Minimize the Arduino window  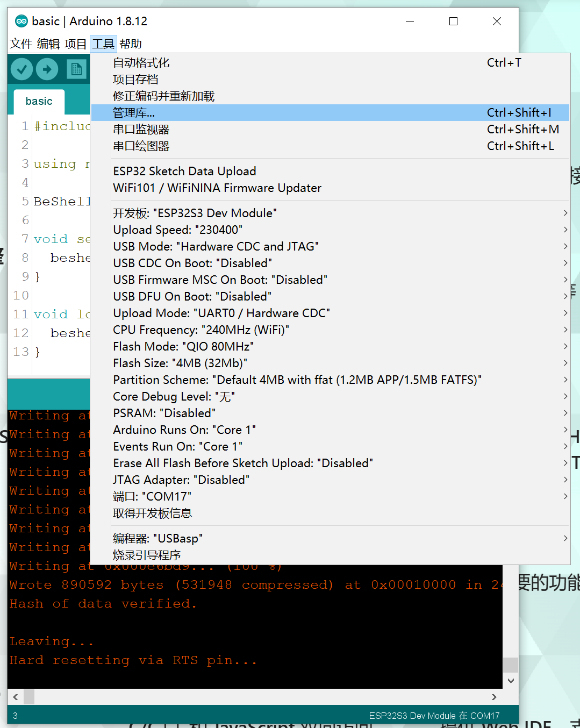(410, 21)
